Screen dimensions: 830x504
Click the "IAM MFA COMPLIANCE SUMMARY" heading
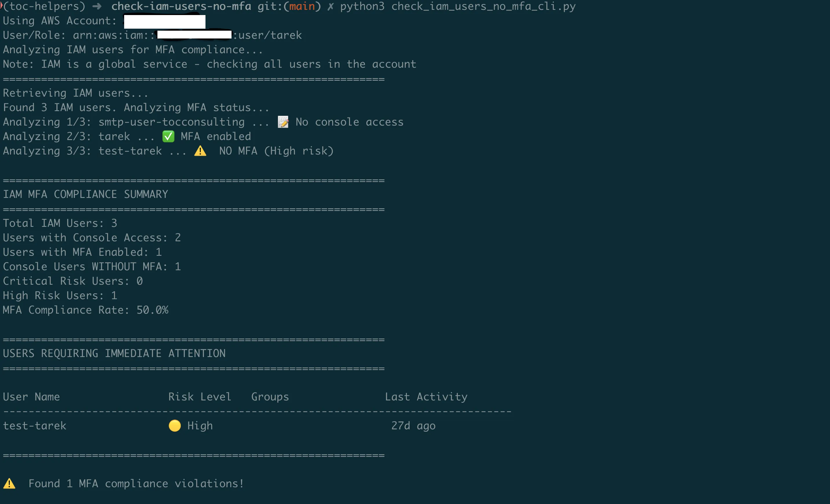(x=85, y=194)
